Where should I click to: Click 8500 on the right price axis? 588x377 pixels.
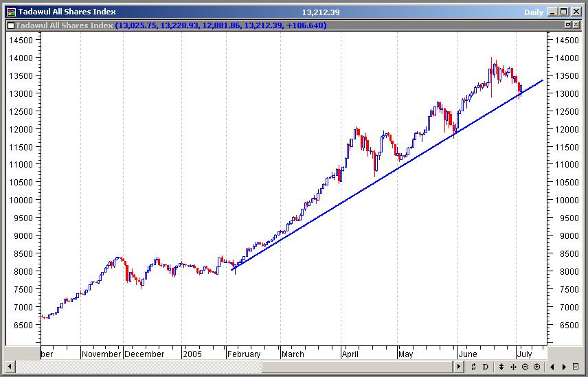click(x=569, y=253)
